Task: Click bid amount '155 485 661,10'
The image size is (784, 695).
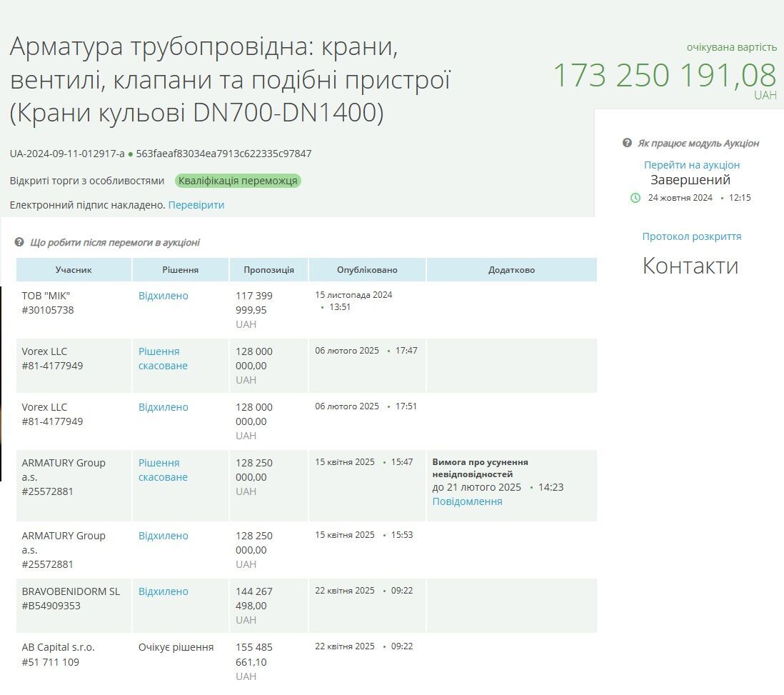Action: (254, 654)
